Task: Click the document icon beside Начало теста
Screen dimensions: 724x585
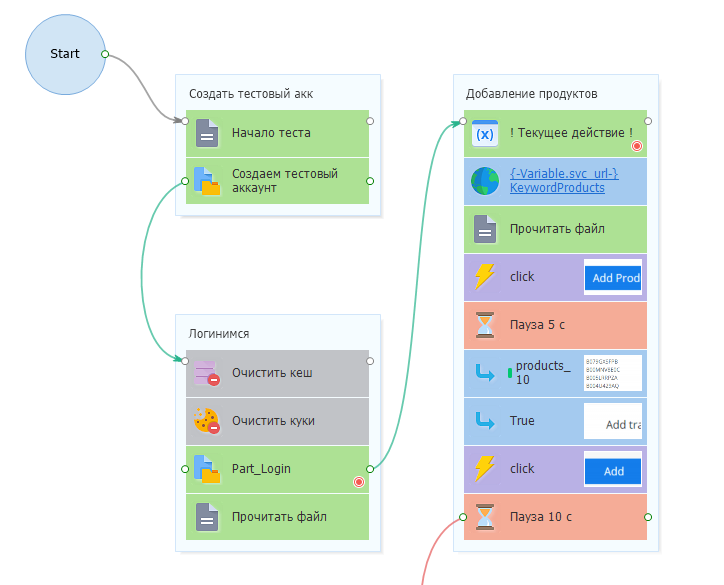Action: [x=207, y=133]
